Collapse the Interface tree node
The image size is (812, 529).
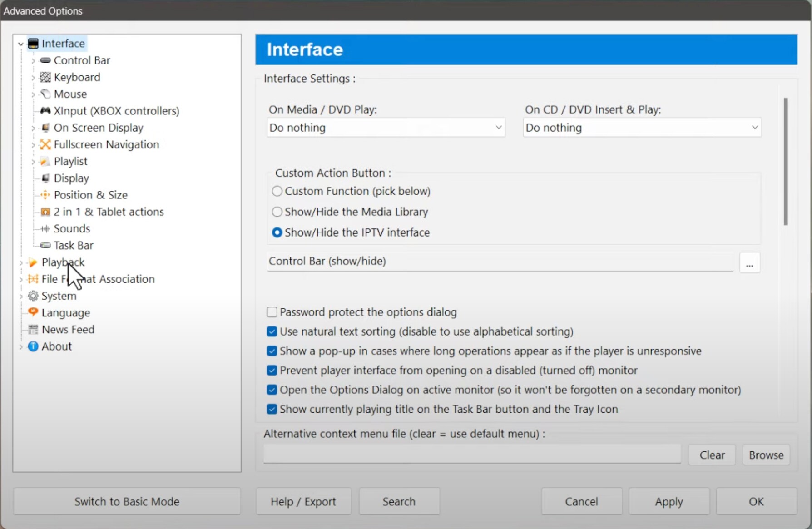[x=20, y=44]
